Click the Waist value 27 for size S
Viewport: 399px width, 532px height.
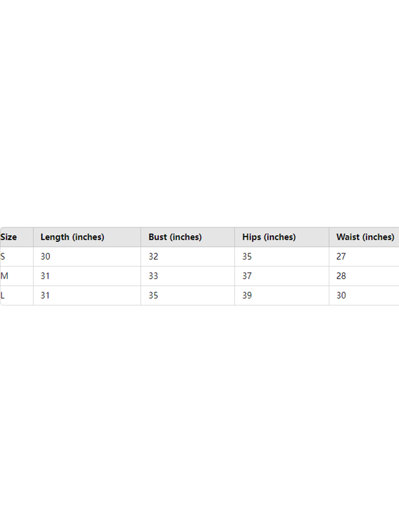point(341,257)
